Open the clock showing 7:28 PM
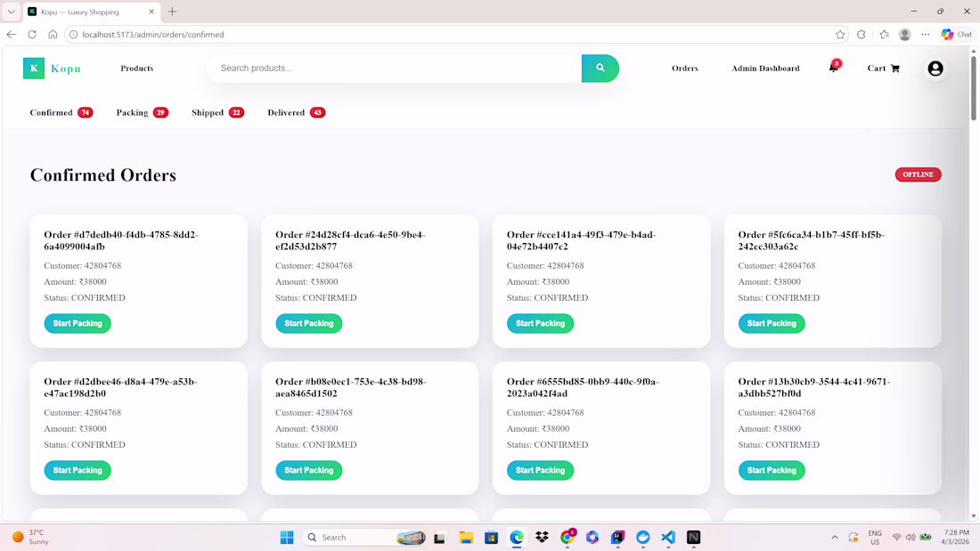Viewport: 980px width, 551px height. (x=956, y=538)
